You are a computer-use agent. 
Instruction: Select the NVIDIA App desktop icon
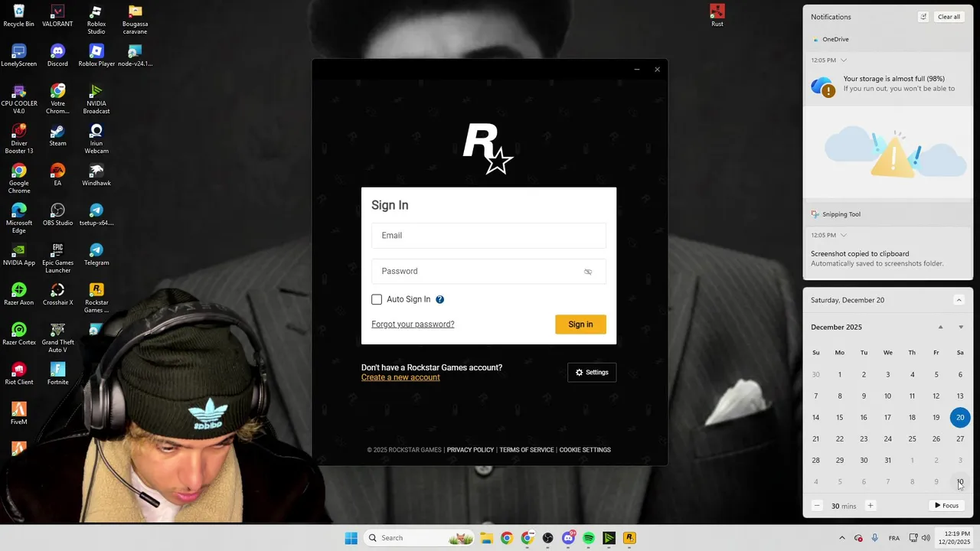(x=19, y=255)
